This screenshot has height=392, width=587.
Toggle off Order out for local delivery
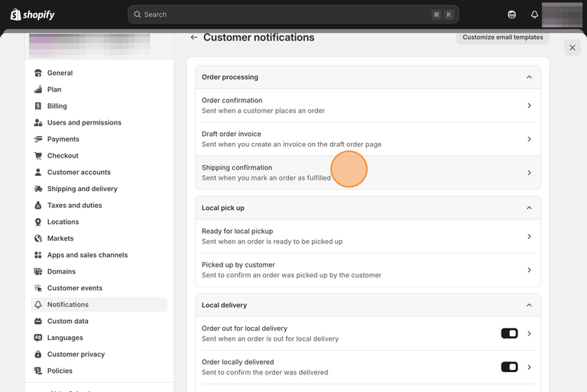509,333
